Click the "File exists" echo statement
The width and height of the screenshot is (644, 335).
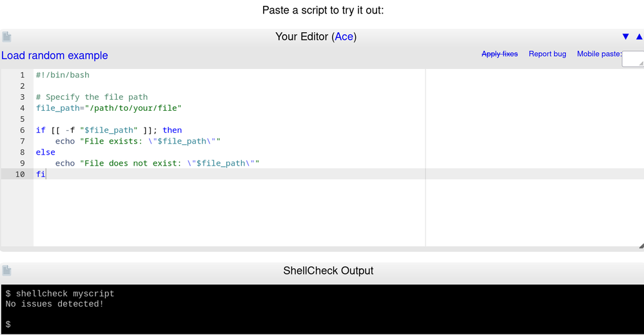[x=142, y=141]
